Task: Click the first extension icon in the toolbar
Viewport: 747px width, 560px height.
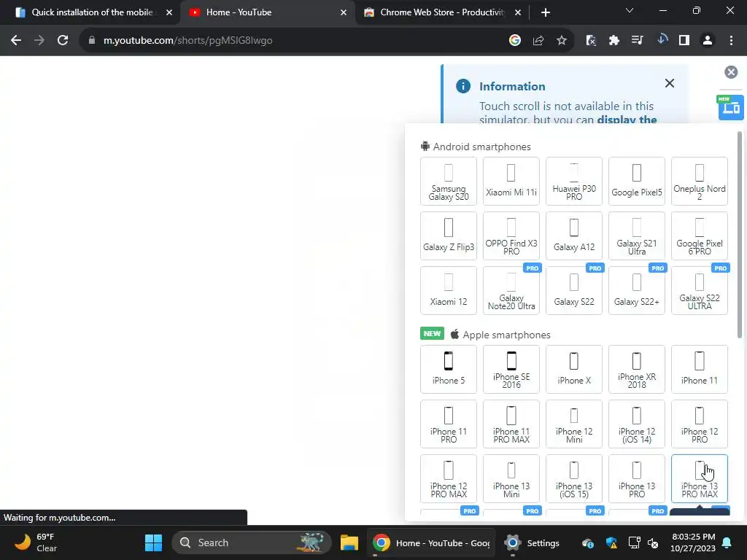Action: coord(591,41)
